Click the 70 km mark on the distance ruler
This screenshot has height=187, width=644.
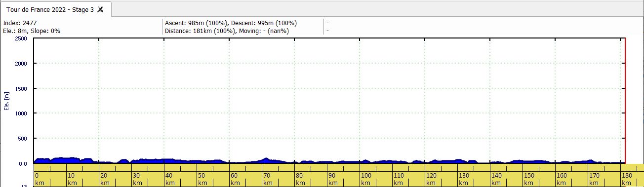(x=267, y=179)
